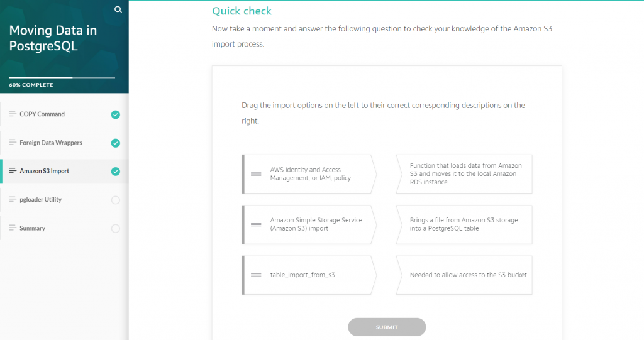Submit the quick check answers
The height and width of the screenshot is (340, 644).
tap(387, 327)
